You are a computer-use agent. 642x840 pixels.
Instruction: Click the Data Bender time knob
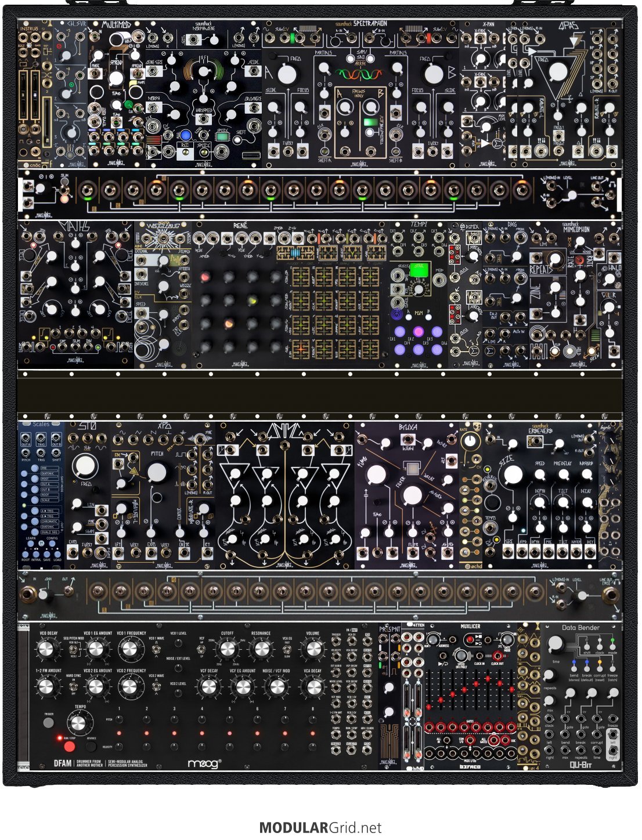(555, 644)
